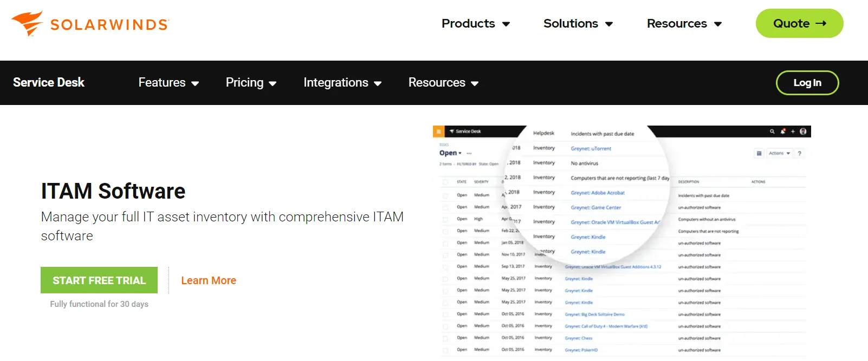The height and width of the screenshot is (361, 868).
Task: Go to the Service Desk home link
Action: pyautogui.click(x=49, y=82)
